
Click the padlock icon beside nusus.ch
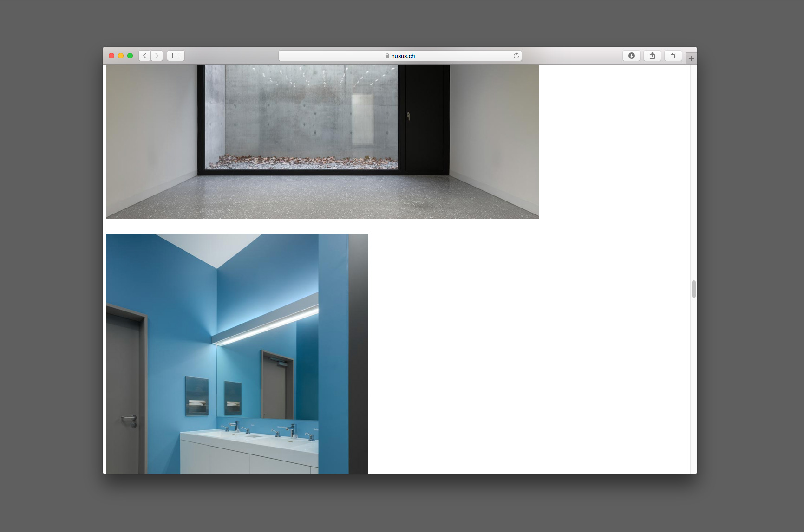tap(387, 56)
